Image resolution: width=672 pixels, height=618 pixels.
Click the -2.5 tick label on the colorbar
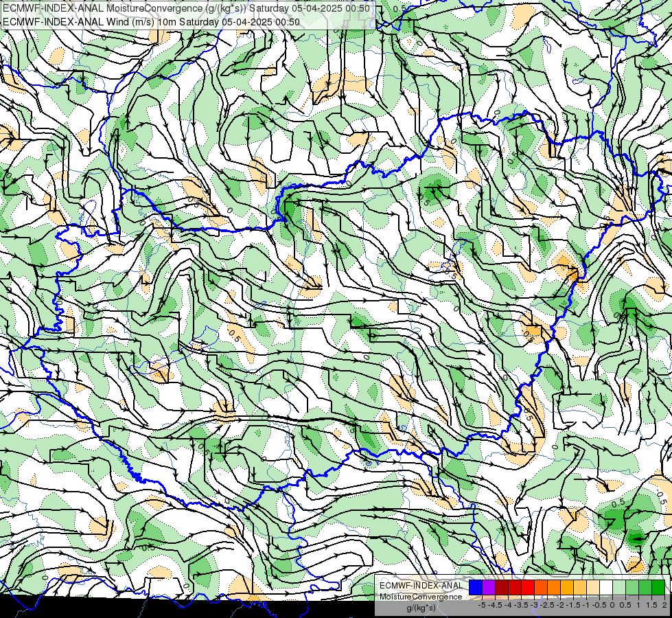547,605
